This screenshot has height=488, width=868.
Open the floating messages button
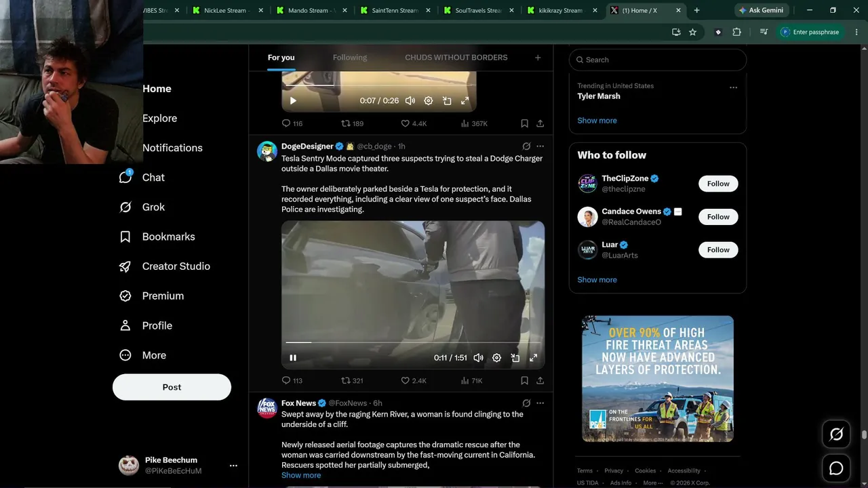836,468
